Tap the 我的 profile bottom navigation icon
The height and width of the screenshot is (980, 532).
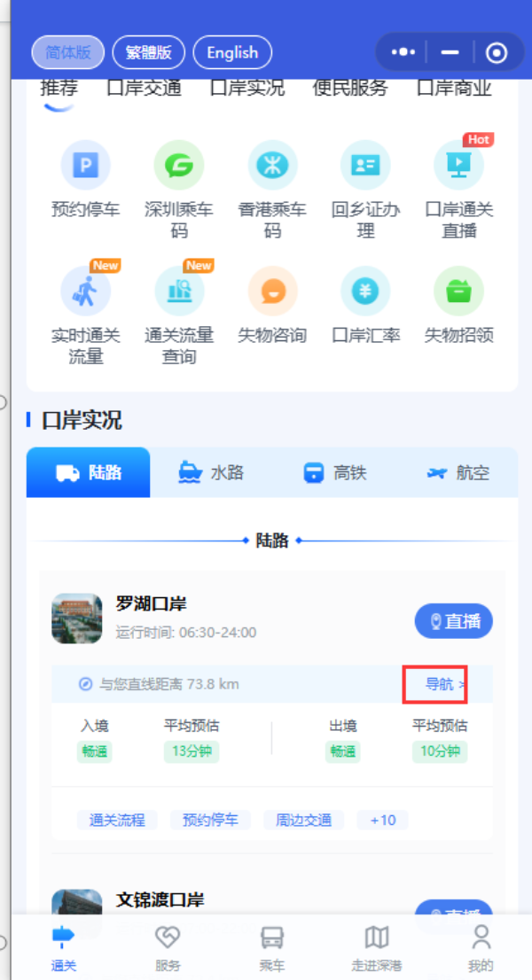pos(481,937)
